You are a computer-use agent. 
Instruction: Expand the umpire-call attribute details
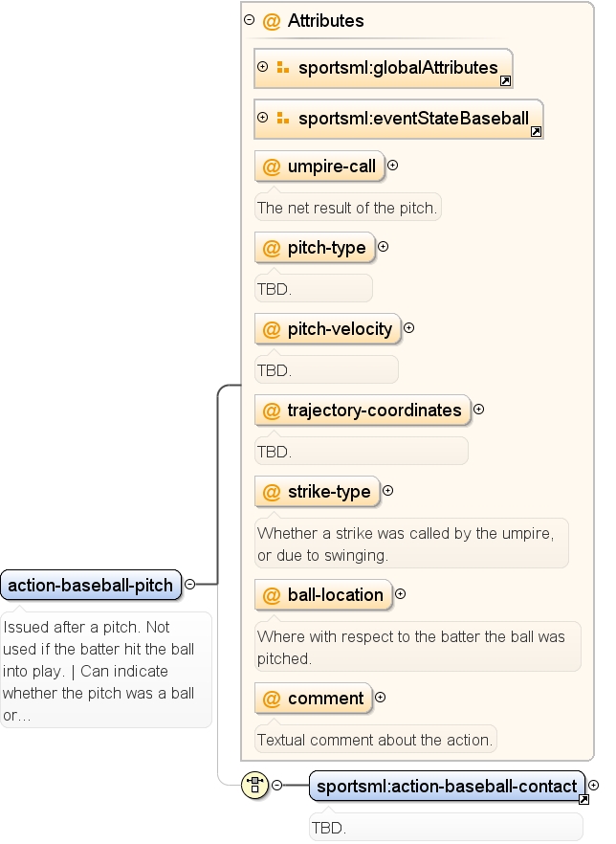[x=393, y=166]
